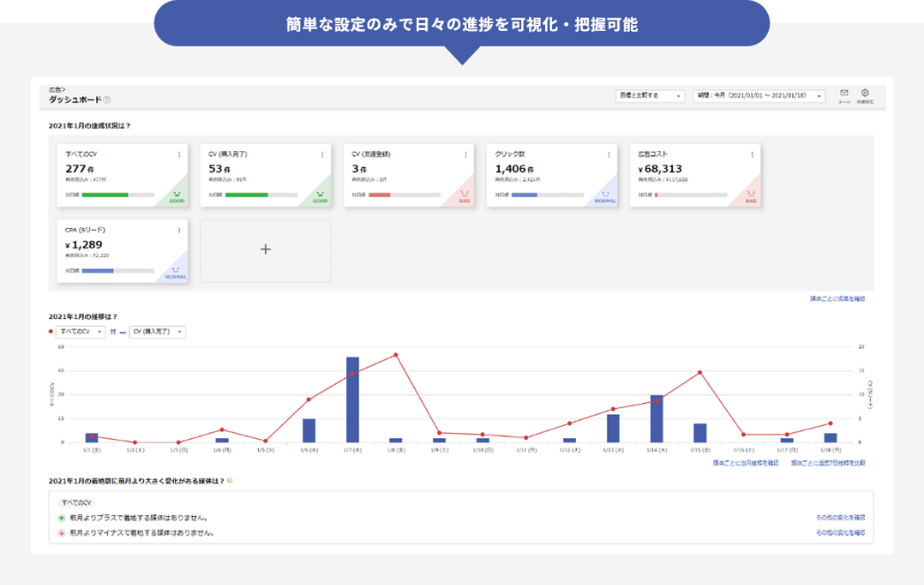Click the BAD face icon on 広告コスト card
Viewport: 924px width, 585px height.
pos(751,194)
